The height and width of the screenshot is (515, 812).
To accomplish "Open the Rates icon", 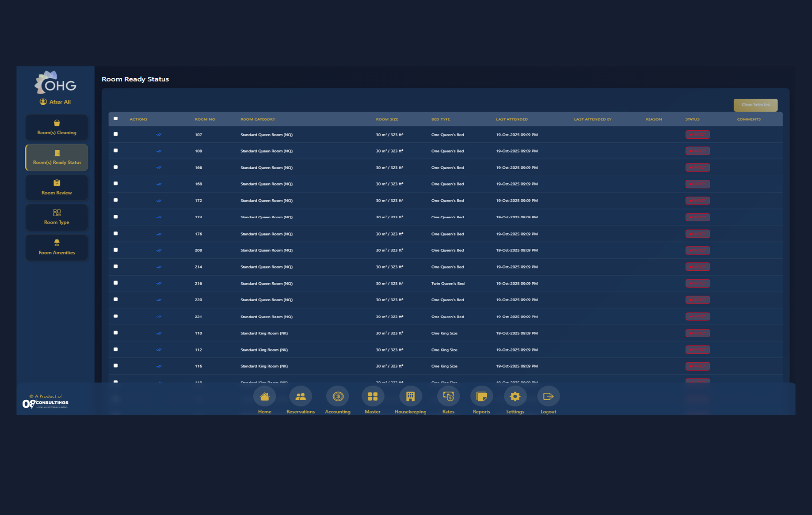I will click(448, 396).
